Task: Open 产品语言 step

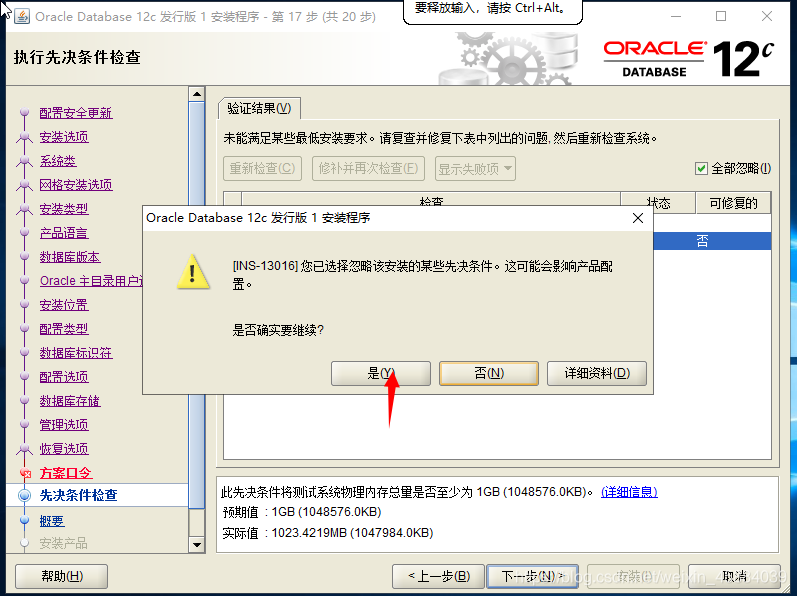Action: 64,233
